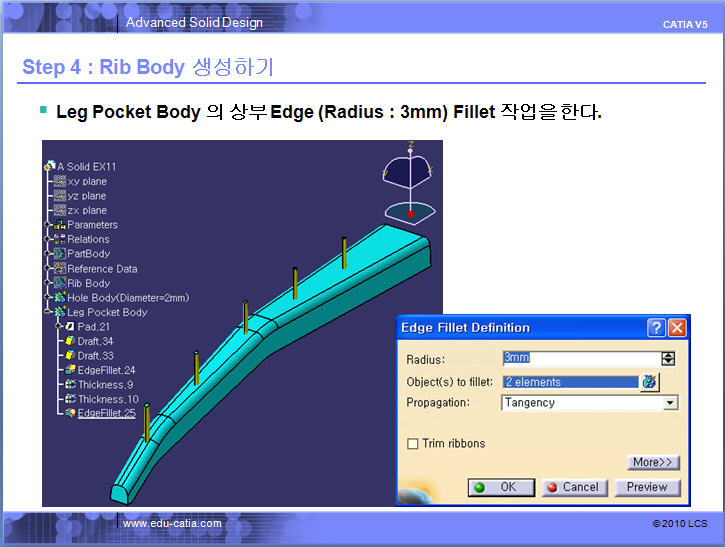Expand the Rib Body tree node

point(47,283)
